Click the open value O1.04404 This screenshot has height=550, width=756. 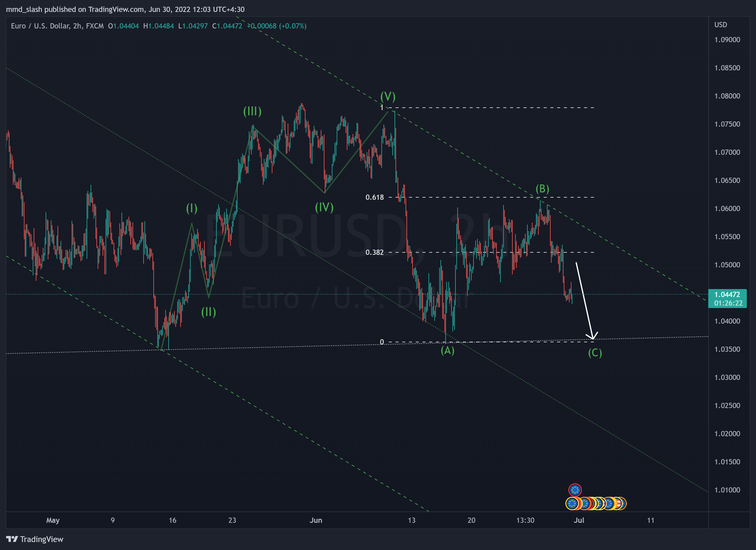click(x=123, y=26)
